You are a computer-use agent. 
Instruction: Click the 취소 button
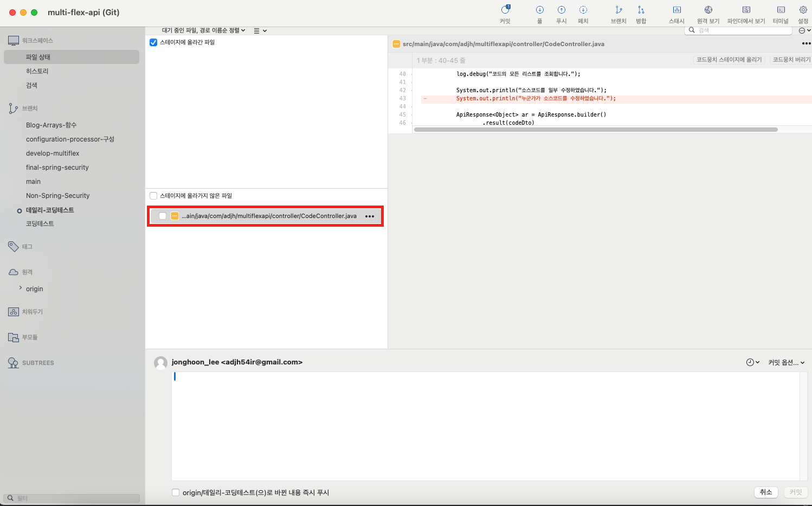tap(766, 492)
